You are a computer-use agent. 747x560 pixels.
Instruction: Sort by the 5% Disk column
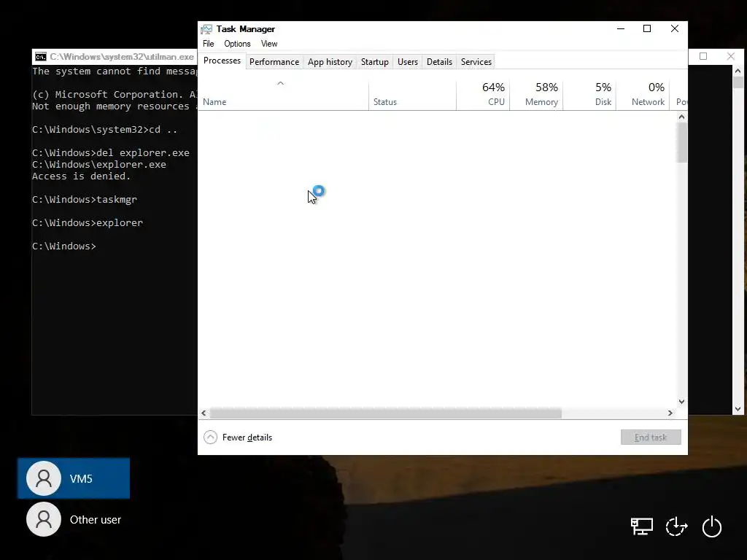pyautogui.click(x=589, y=96)
